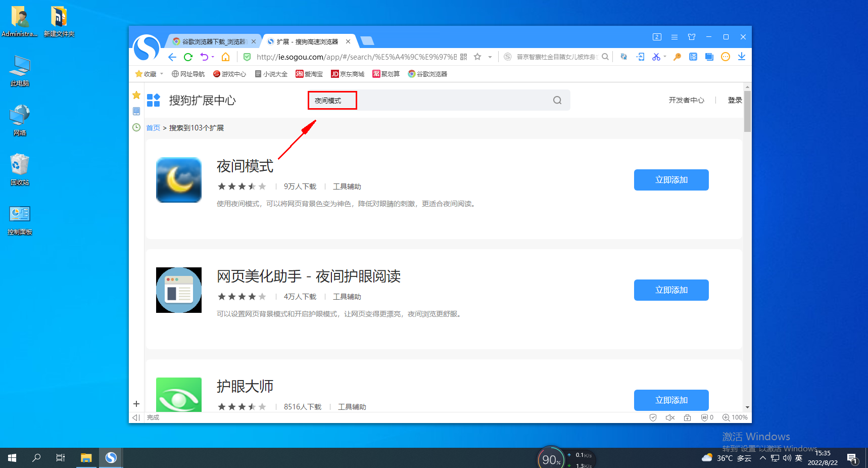This screenshot has width=868, height=468.
Task: Expand the screenshot scissors dropdown arrow
Action: [x=665, y=57]
